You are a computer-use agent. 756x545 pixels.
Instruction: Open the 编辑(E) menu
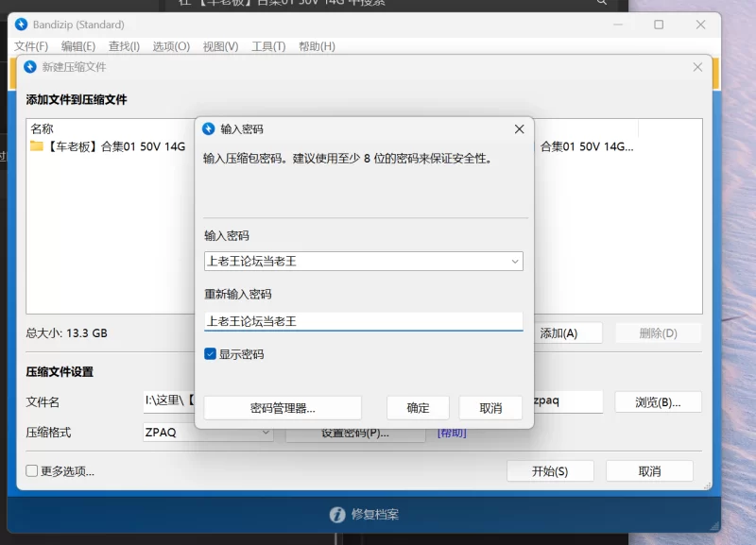pyautogui.click(x=78, y=46)
